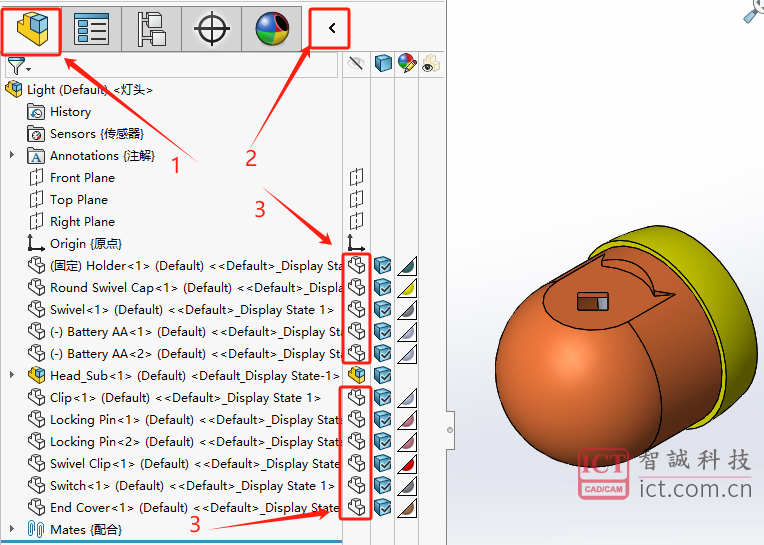Toggle Right Plane visibility in display pane
764x545 pixels.
click(x=356, y=221)
